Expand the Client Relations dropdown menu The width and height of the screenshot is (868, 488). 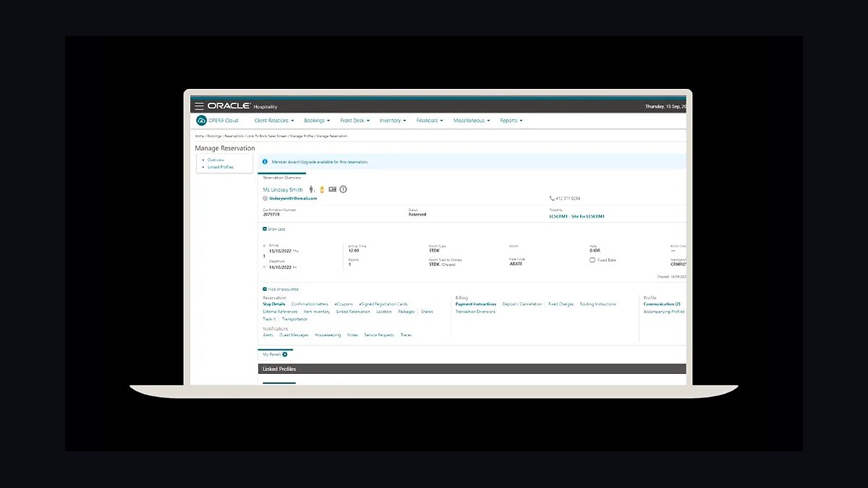(274, 121)
